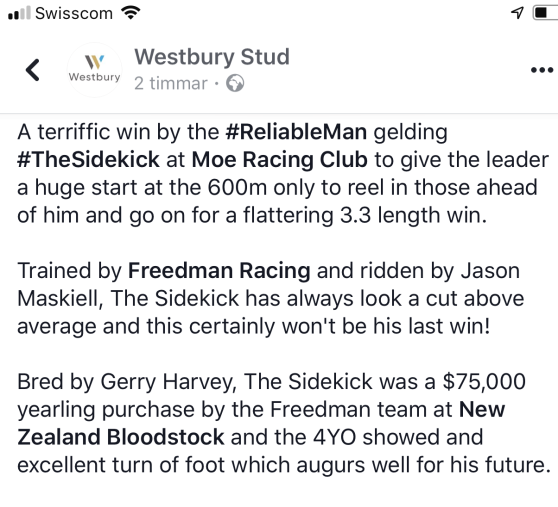Viewport: 558px width, 507px height.
Task: Tap the '2 timmar' post timestamp
Action: click(171, 84)
